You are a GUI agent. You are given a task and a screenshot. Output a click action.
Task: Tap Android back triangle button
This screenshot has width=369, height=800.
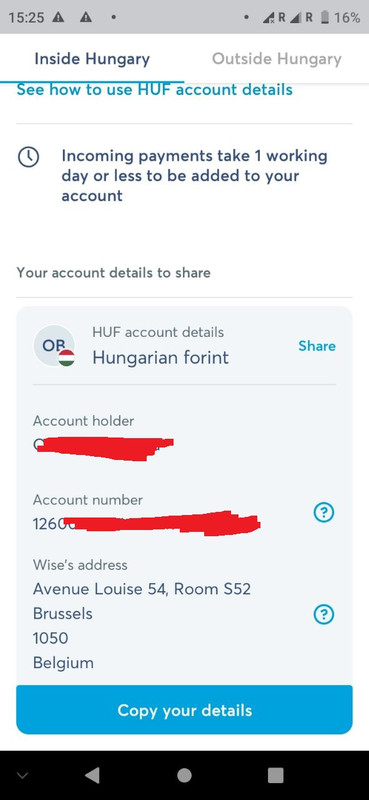(x=92, y=775)
